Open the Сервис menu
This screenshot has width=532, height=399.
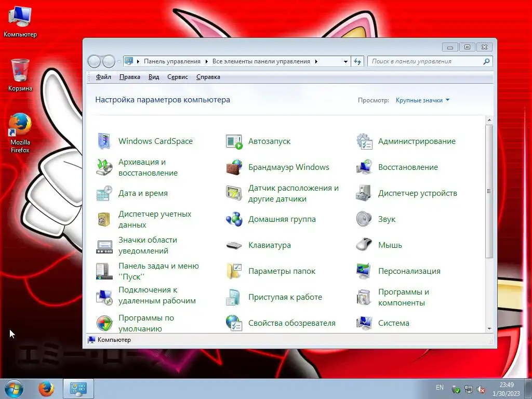point(178,77)
